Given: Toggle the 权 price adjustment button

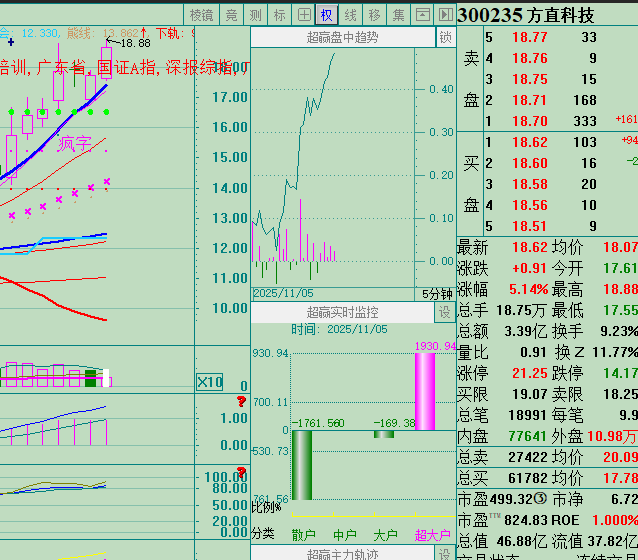Looking at the screenshot, I should tap(327, 14).
